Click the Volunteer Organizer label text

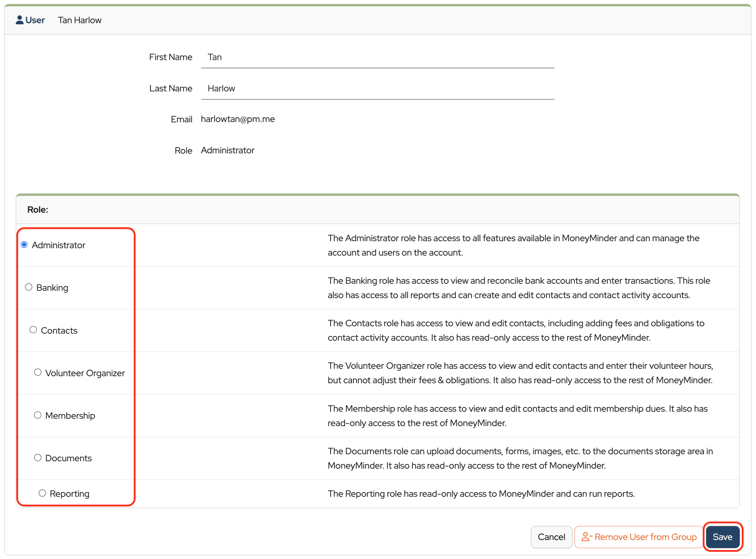[x=85, y=373]
